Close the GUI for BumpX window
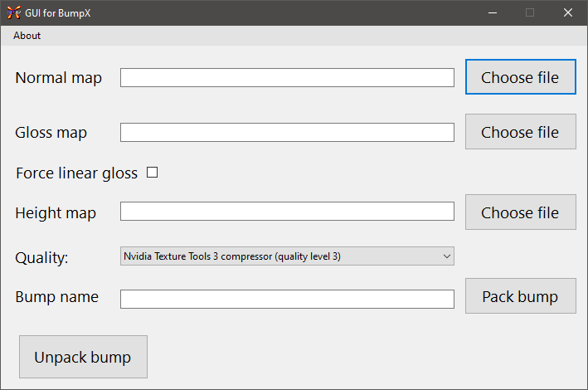 click(x=568, y=12)
